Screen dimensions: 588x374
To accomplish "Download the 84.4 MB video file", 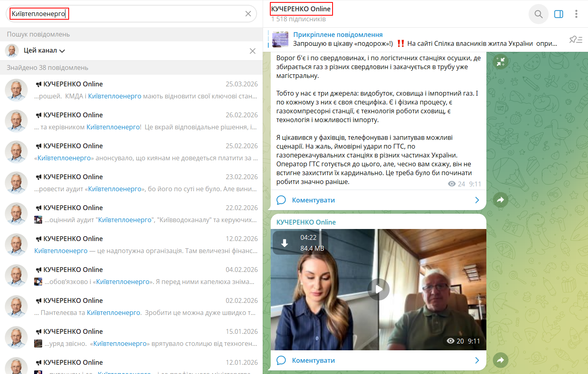I will 284,243.
